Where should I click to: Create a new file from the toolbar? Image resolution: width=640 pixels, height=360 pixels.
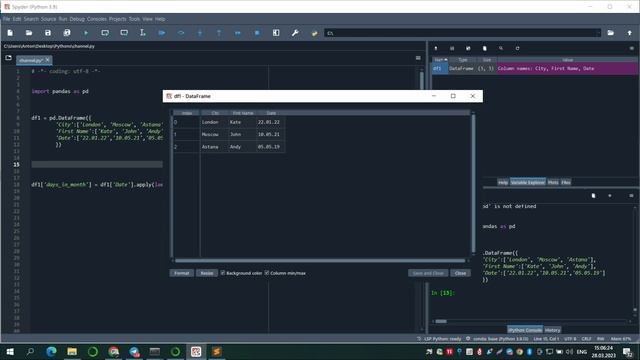[10, 33]
